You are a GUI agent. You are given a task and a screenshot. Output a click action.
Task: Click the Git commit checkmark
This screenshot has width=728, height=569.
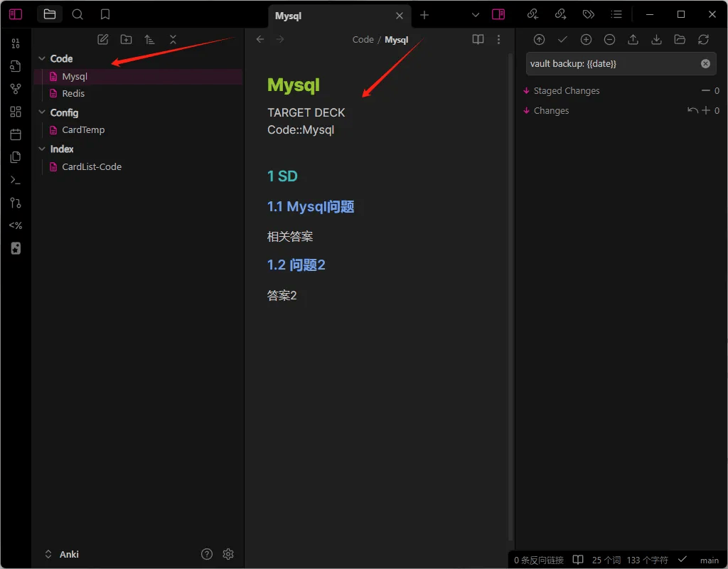click(x=563, y=40)
